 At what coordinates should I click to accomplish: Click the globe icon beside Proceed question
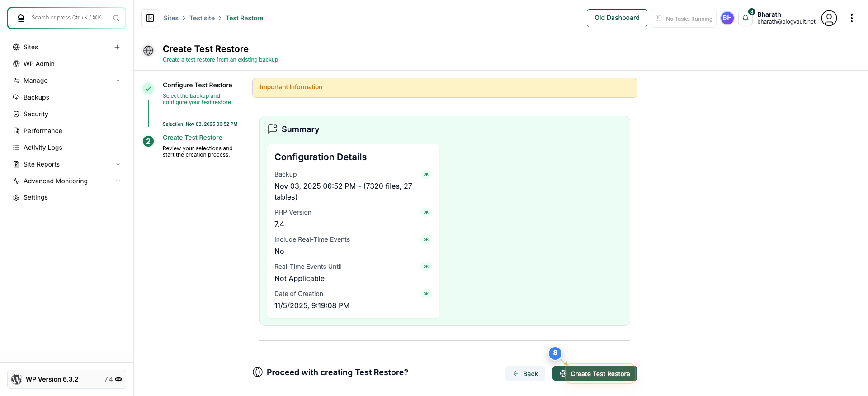click(x=258, y=372)
